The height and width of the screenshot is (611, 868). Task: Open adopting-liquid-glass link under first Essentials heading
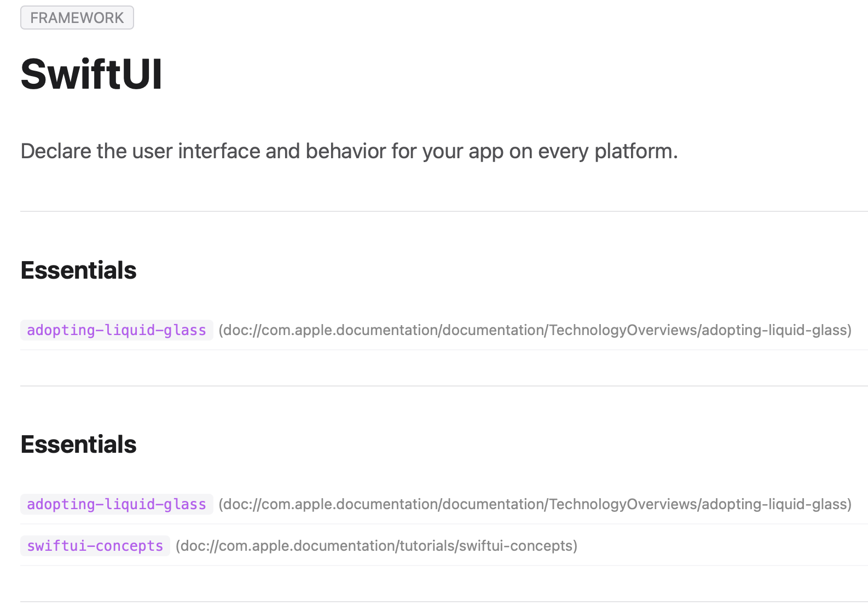point(117,330)
